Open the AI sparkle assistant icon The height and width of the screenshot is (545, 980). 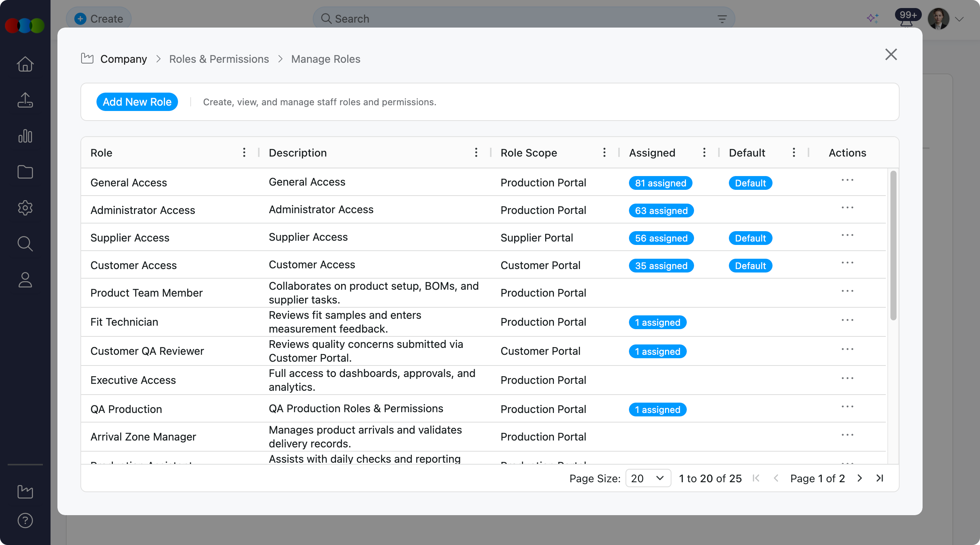pyautogui.click(x=873, y=18)
